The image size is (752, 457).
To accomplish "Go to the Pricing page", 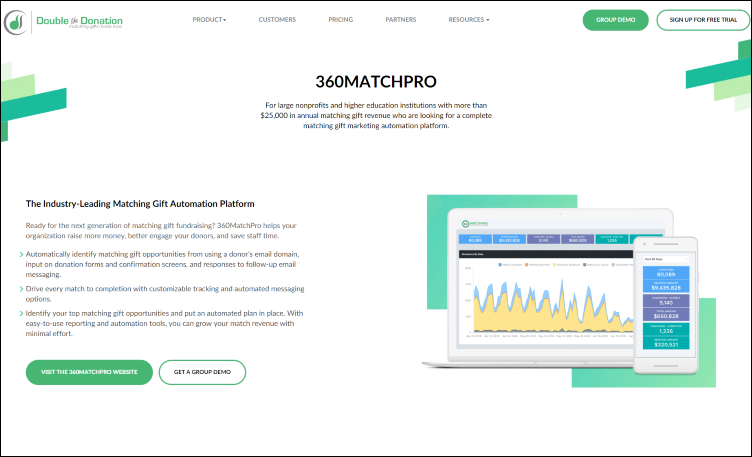I will coord(341,20).
